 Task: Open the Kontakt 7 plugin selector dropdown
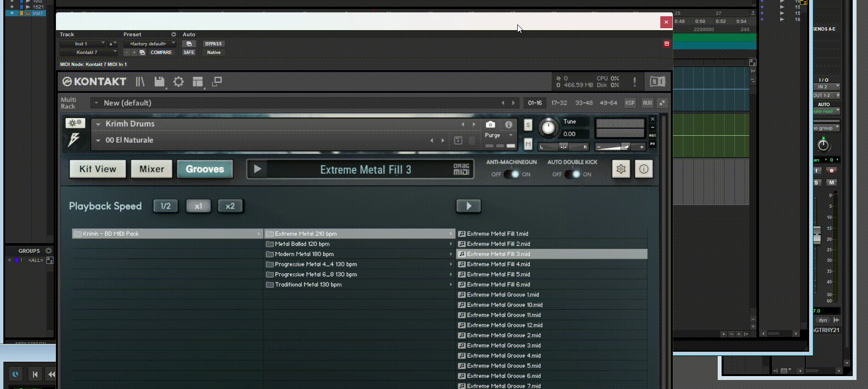(x=89, y=53)
